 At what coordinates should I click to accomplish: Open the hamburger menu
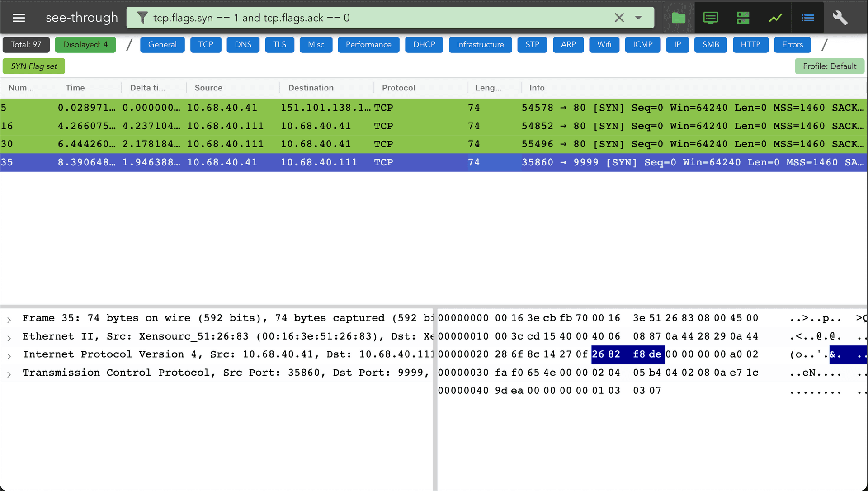(19, 17)
